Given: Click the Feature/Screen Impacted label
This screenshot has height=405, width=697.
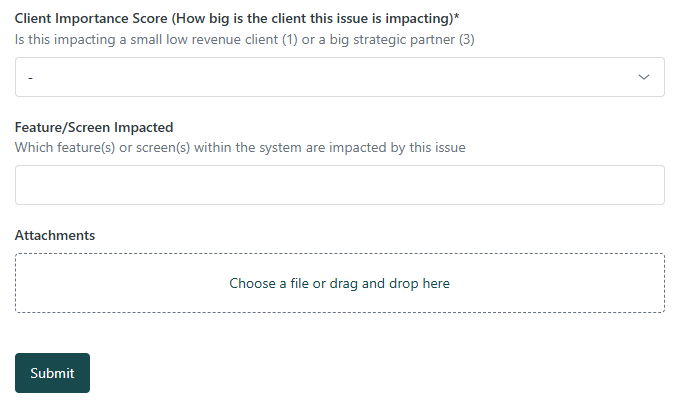Looking at the screenshot, I should pyautogui.click(x=94, y=127).
